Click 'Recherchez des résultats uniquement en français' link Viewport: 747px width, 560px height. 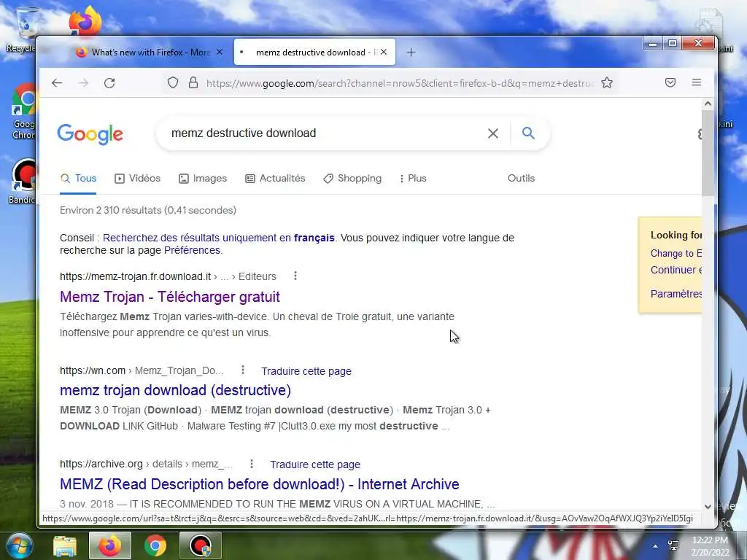click(x=219, y=238)
